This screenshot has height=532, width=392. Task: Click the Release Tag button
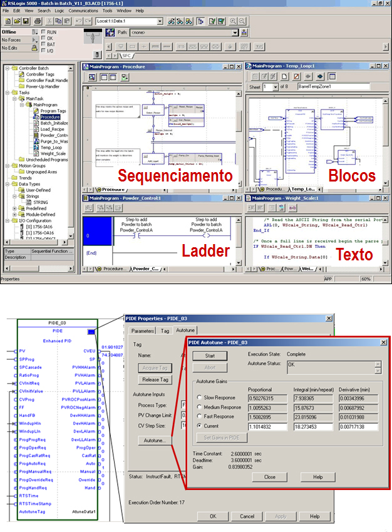point(155,380)
